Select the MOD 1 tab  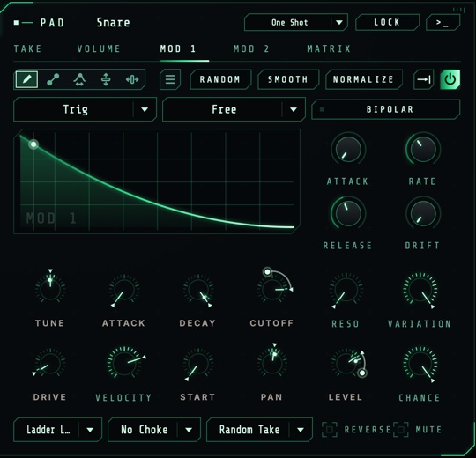click(178, 48)
